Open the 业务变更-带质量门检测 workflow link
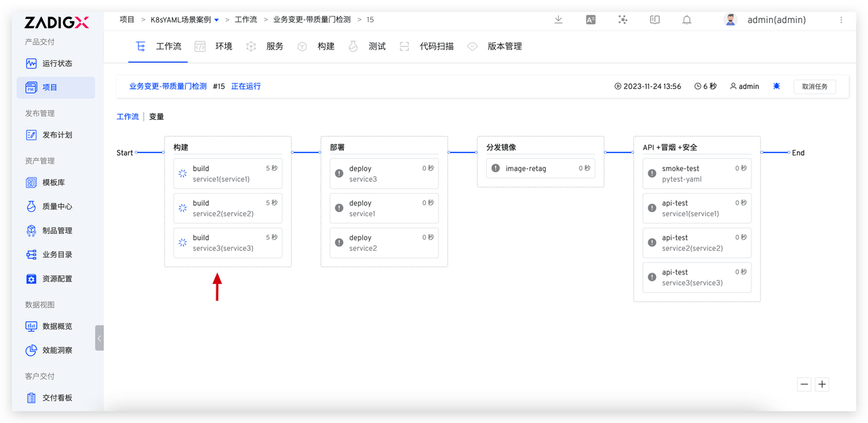This screenshot has height=423, width=868. (x=167, y=87)
